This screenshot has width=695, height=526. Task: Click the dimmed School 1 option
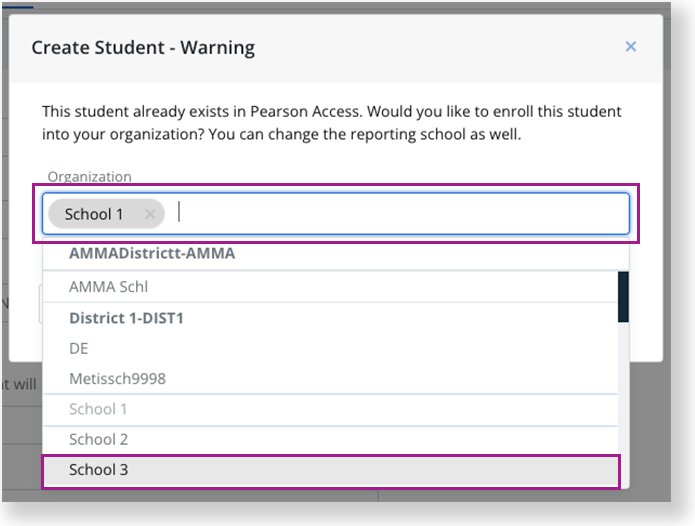(x=330, y=409)
